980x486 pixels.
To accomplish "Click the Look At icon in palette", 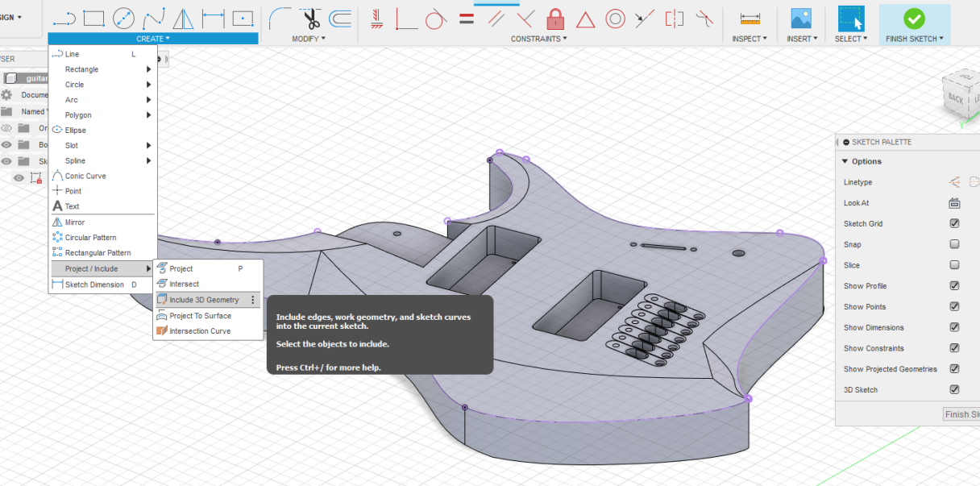I will 954,203.
